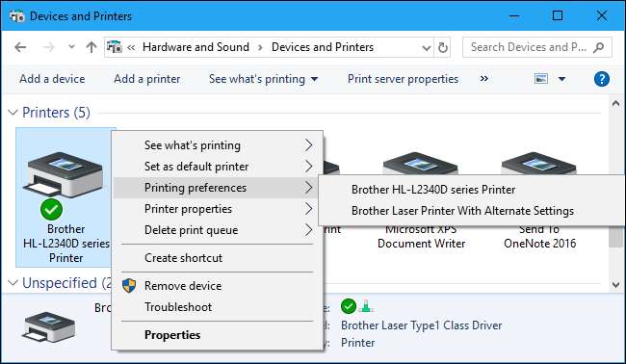626x364 pixels.
Task: Click the change view icon in toolbar
Action: 541,79
